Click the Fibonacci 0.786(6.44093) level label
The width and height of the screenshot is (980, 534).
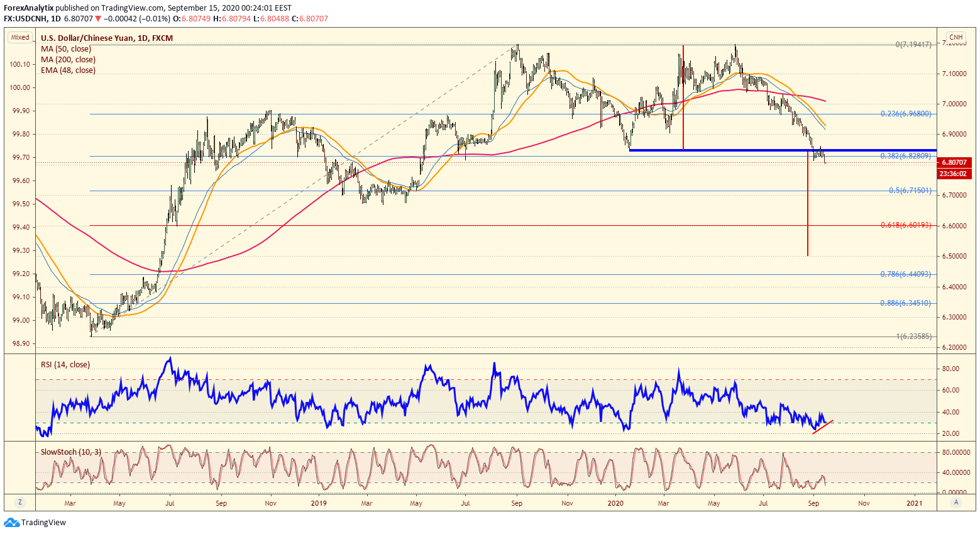(x=906, y=274)
